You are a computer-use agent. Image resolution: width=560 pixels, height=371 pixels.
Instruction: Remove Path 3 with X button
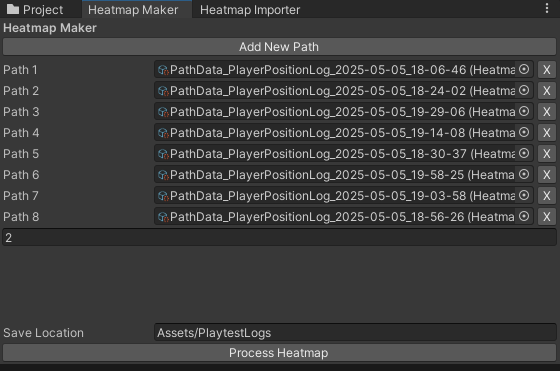click(x=547, y=112)
